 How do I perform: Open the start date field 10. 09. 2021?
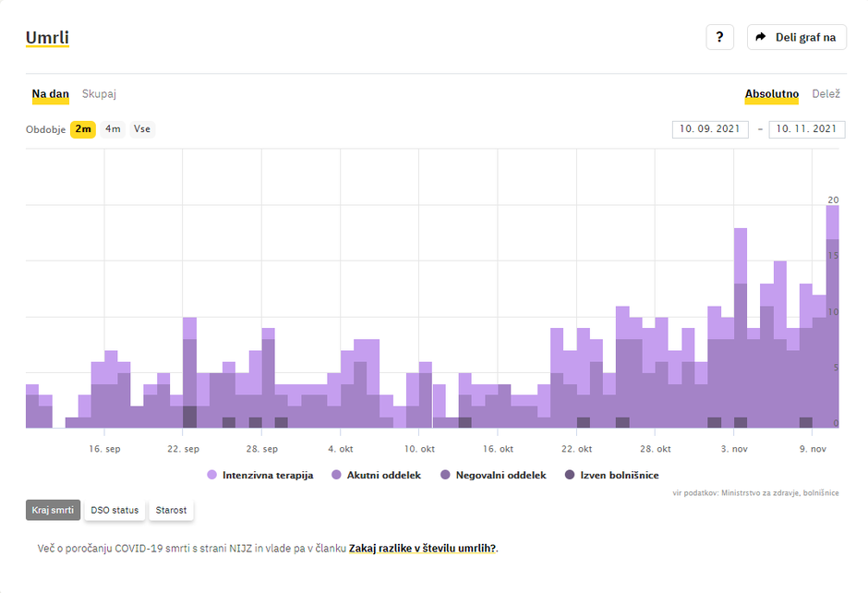coord(709,129)
